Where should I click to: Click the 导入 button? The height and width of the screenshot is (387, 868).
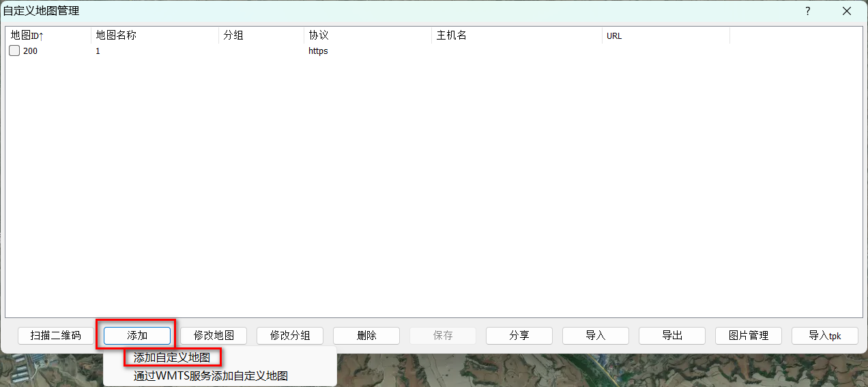(596, 335)
